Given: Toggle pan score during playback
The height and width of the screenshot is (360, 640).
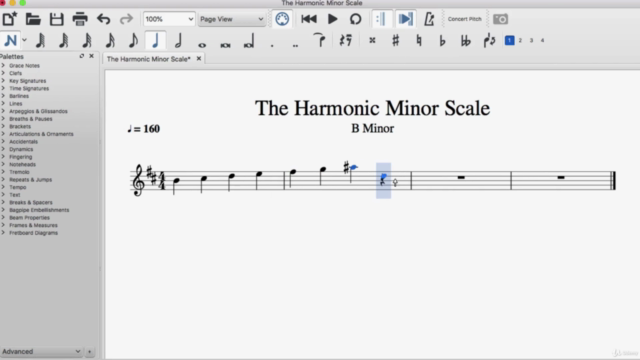Looking at the screenshot, I should coord(405,19).
